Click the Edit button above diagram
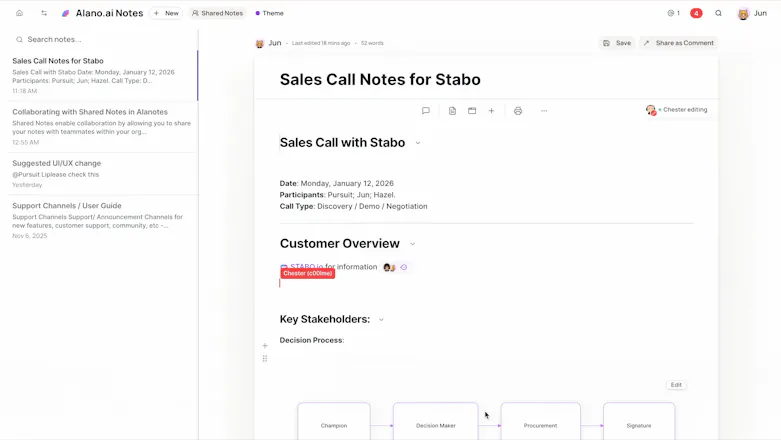The image size is (781, 440). coord(676,385)
